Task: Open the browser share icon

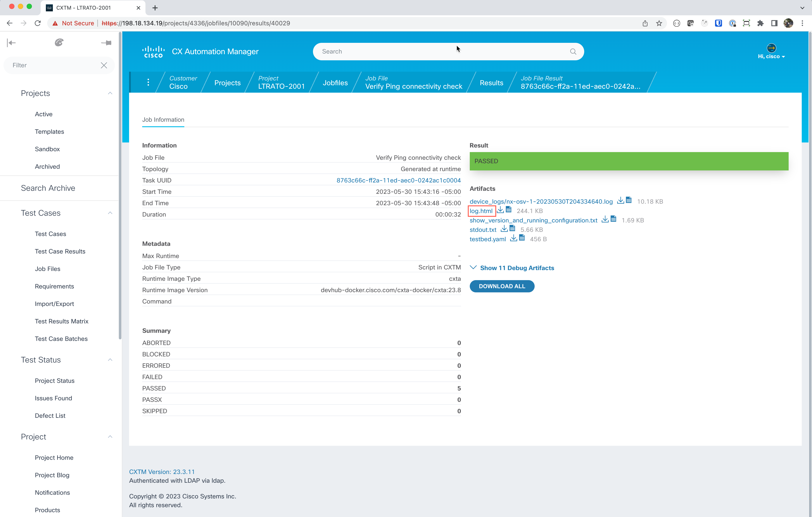Action: [x=645, y=23]
